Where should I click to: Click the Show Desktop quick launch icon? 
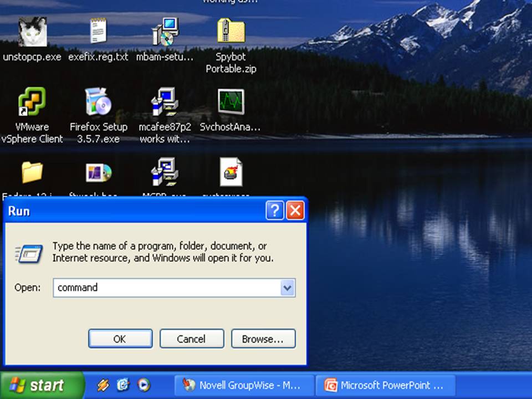coord(123,385)
